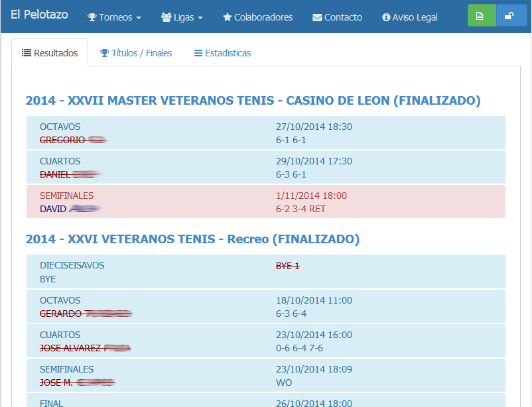
Task: Click the DAVID player link in Semifinales
Action: tap(70, 209)
